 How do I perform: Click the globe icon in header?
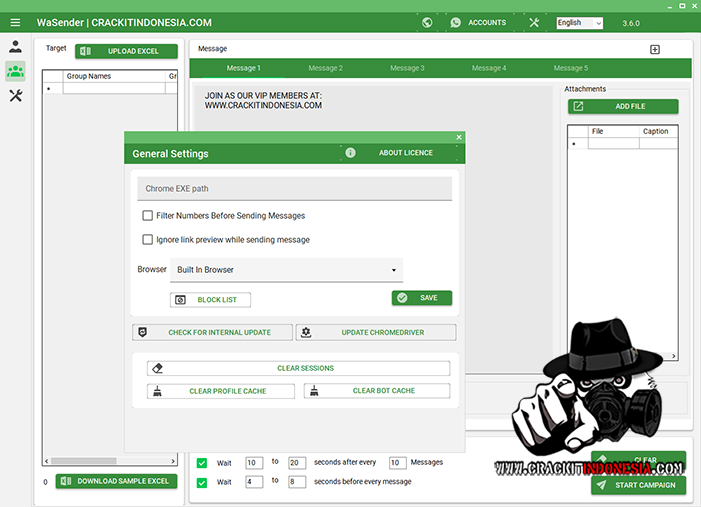[427, 22]
